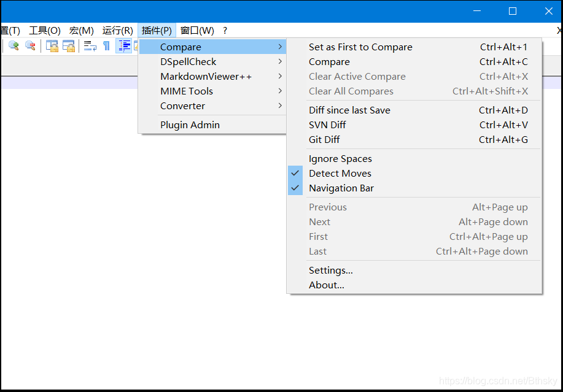Expand the MIME Tools submenu

tap(187, 91)
